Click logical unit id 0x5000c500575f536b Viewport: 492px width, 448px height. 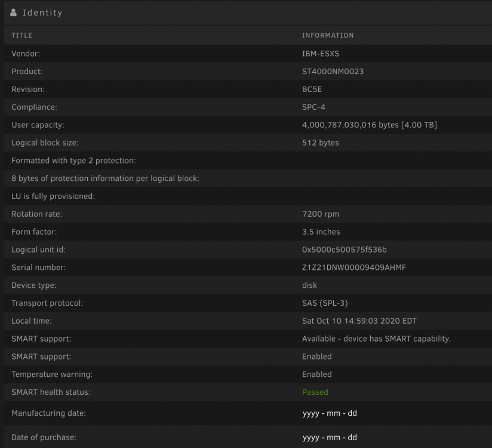click(344, 250)
